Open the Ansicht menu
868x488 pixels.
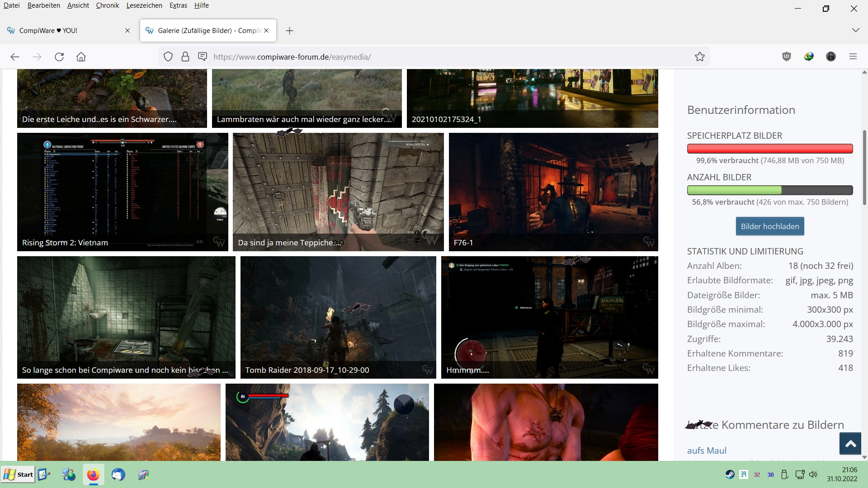click(x=78, y=5)
